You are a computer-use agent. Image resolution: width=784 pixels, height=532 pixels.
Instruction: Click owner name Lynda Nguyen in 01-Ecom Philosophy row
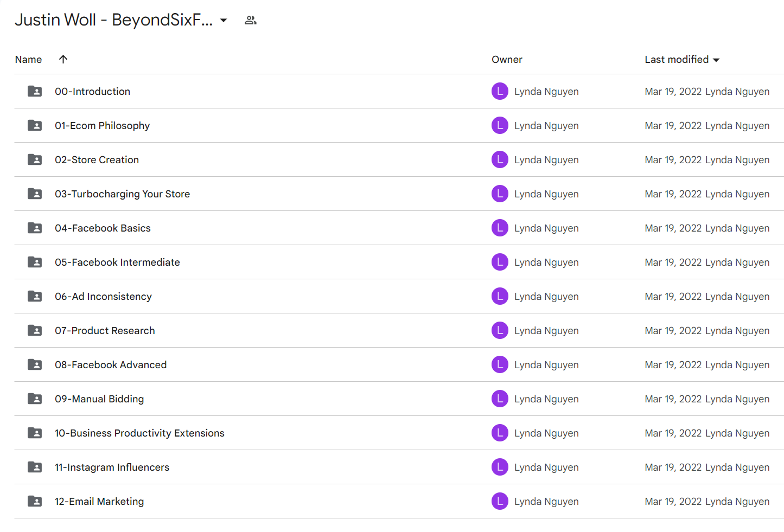pyautogui.click(x=546, y=126)
